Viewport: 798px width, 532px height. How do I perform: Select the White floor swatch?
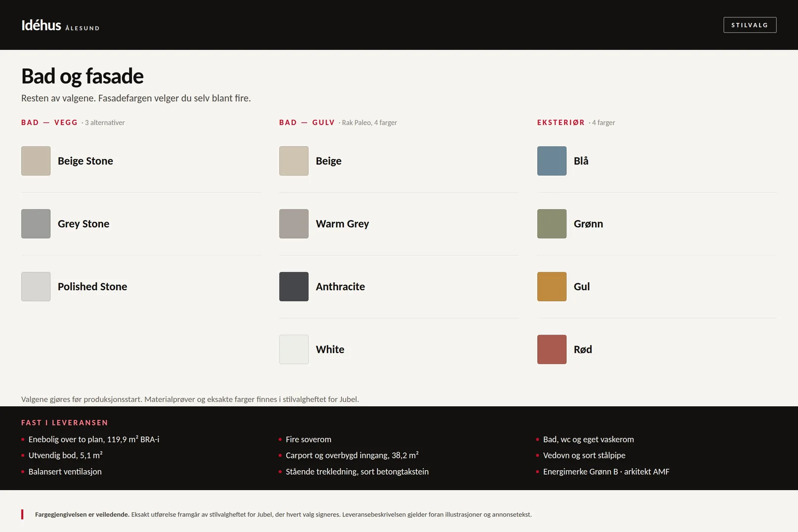(x=294, y=350)
